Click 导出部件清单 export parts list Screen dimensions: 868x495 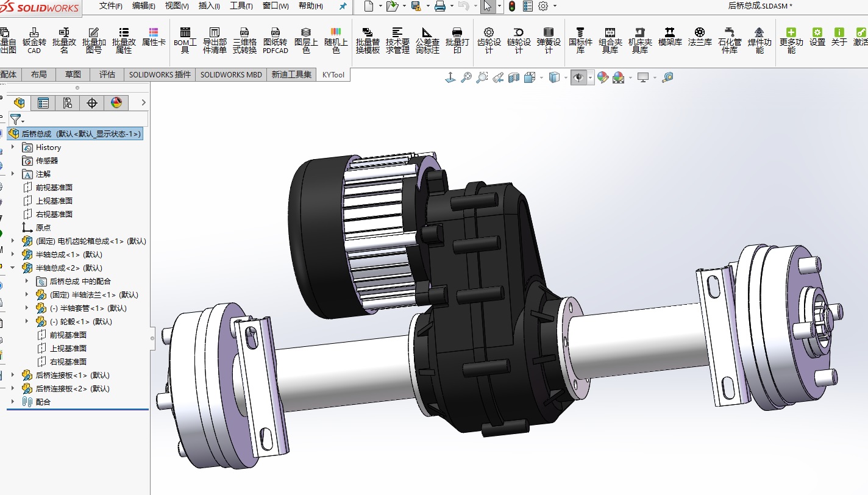[x=215, y=40]
